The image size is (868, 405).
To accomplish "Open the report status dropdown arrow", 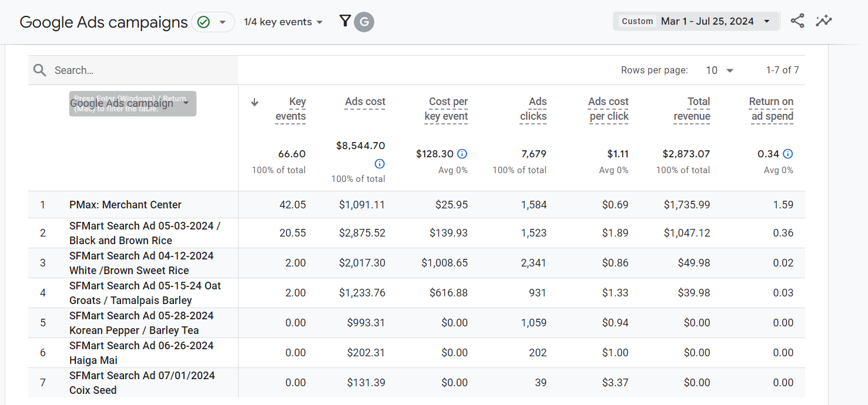I will tap(222, 22).
